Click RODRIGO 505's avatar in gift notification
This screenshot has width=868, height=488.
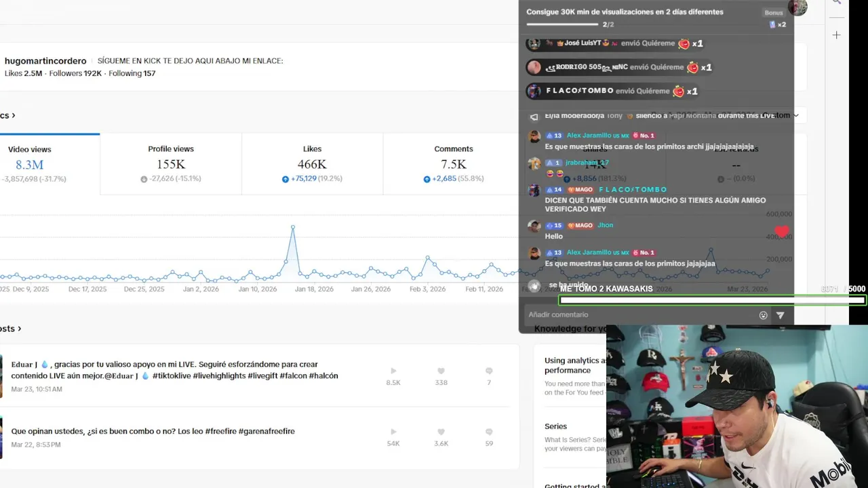pyautogui.click(x=534, y=67)
